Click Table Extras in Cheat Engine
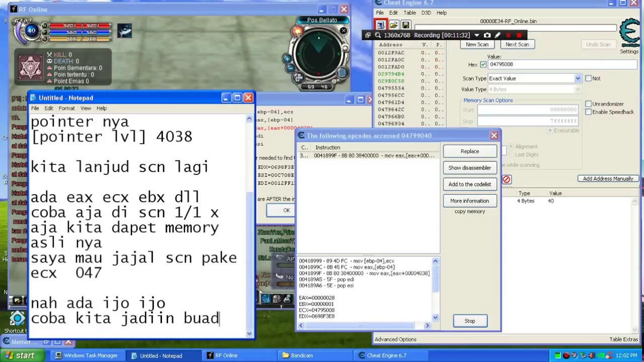 624,339
